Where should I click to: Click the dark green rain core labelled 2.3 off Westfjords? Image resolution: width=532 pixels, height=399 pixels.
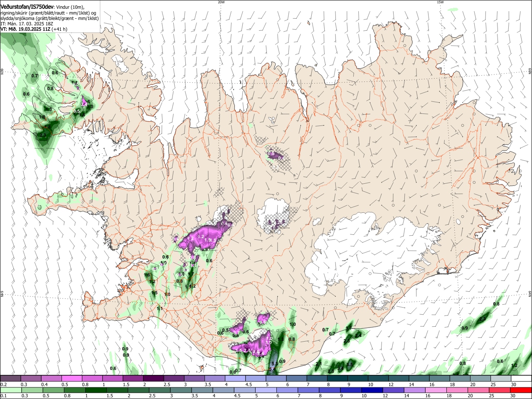click(x=43, y=135)
